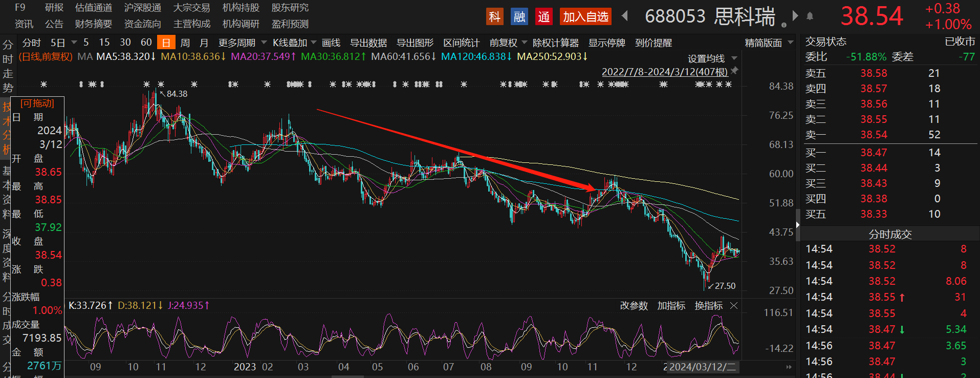Switch to the 周 weekly period
Viewport: 980px width, 378px height.
coord(185,43)
